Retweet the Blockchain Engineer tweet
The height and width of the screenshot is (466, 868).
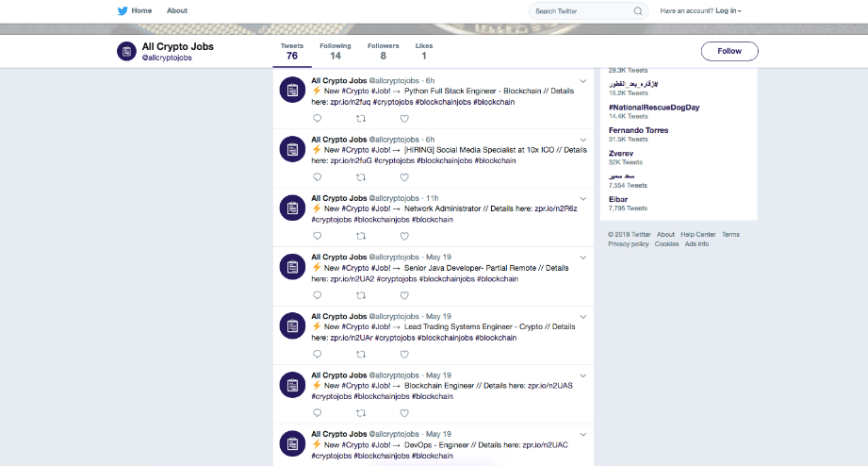[361, 413]
